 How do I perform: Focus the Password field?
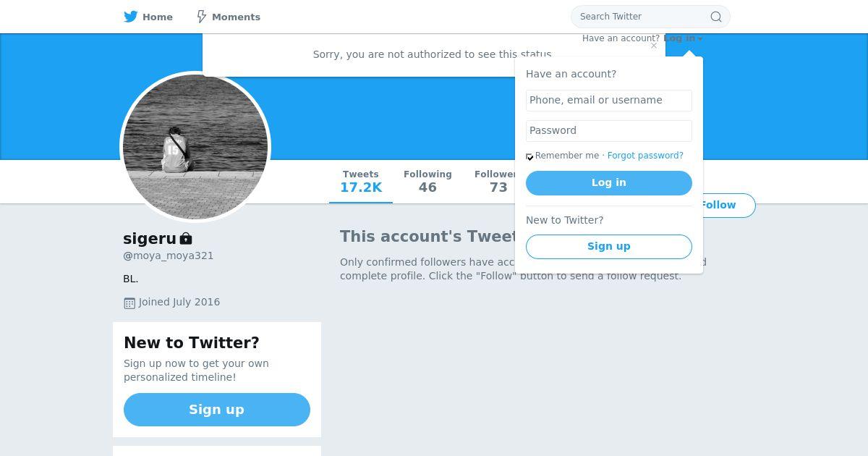pyautogui.click(x=608, y=130)
